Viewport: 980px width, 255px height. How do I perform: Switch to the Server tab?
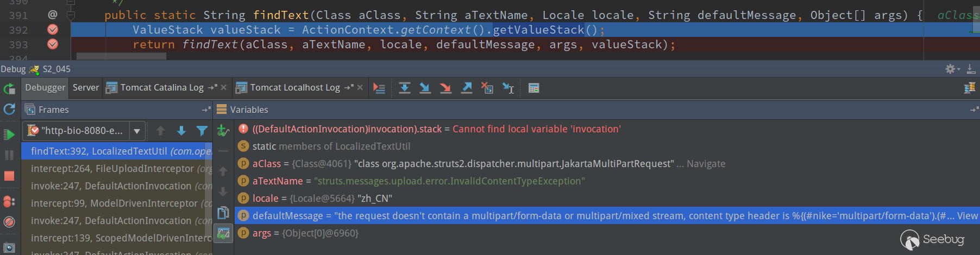86,87
